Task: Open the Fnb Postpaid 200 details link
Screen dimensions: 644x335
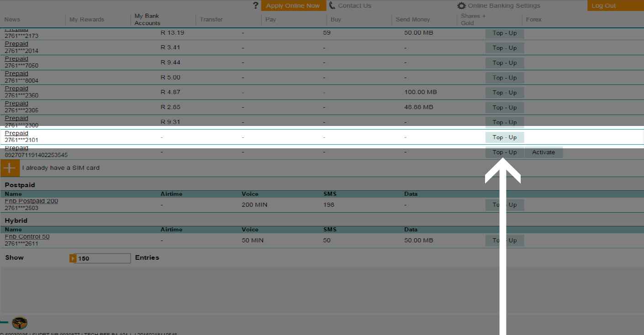Action: pyautogui.click(x=31, y=201)
